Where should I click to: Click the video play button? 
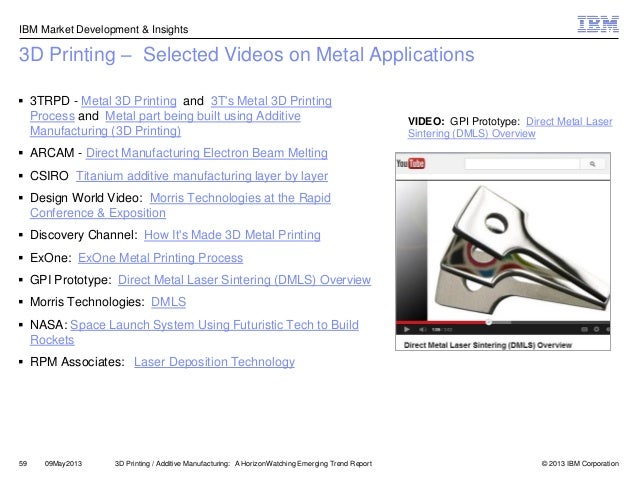[406, 329]
